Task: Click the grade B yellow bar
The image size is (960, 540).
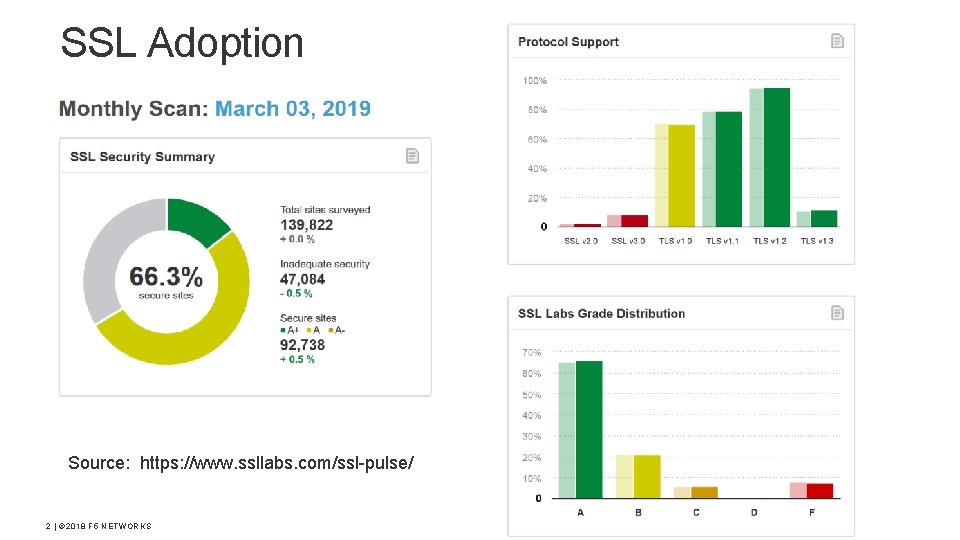Action: tap(647, 476)
